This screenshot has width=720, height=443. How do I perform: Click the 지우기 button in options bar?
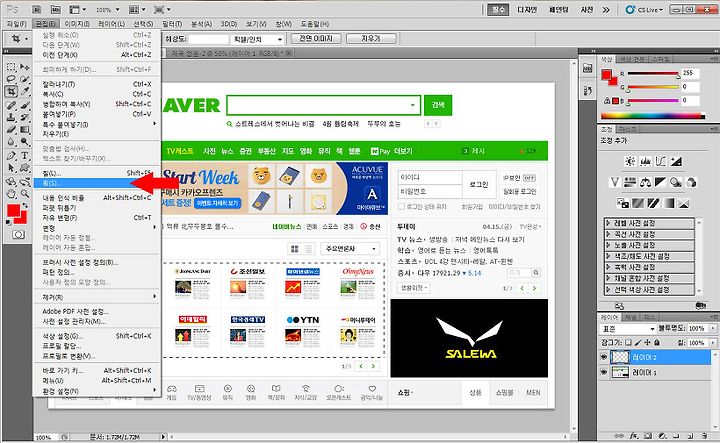(x=371, y=39)
